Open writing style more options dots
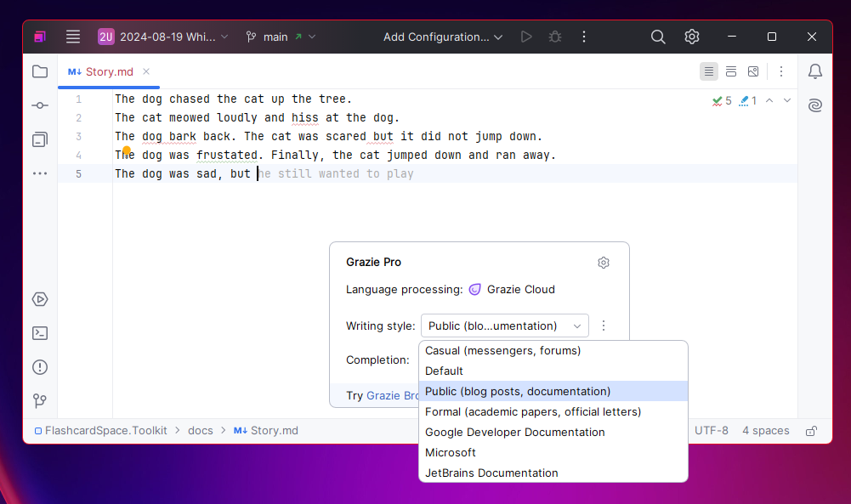 (604, 326)
